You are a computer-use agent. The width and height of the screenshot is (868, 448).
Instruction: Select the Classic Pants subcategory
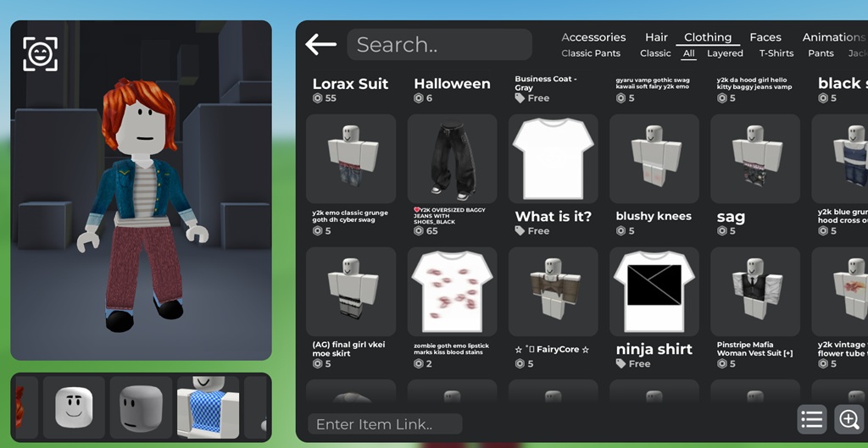[x=591, y=53]
